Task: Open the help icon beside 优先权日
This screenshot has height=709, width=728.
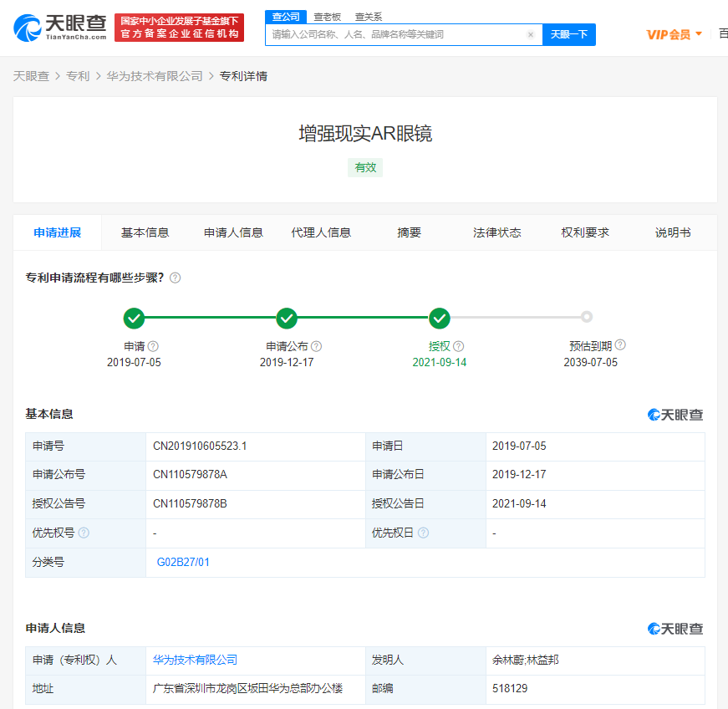Action: coord(423,533)
